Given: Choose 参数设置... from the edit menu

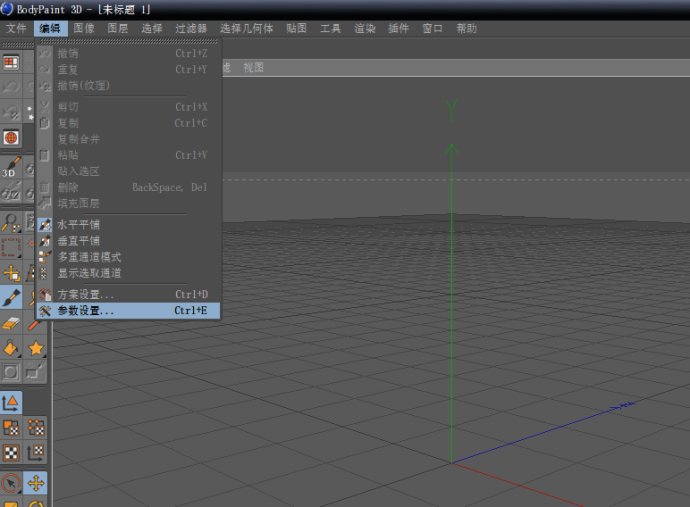Looking at the screenshot, I should (86, 311).
